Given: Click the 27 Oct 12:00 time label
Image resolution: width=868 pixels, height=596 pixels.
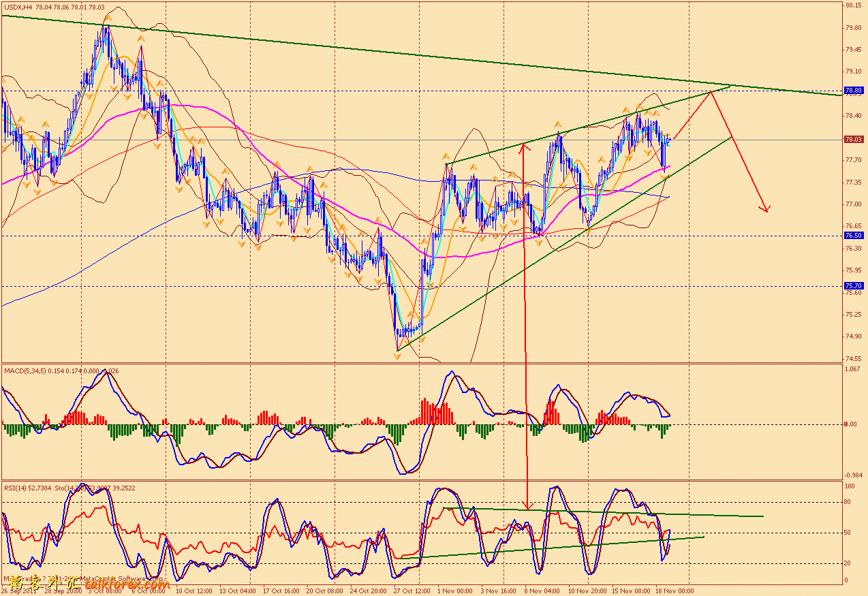Looking at the screenshot, I should pyautogui.click(x=412, y=591).
